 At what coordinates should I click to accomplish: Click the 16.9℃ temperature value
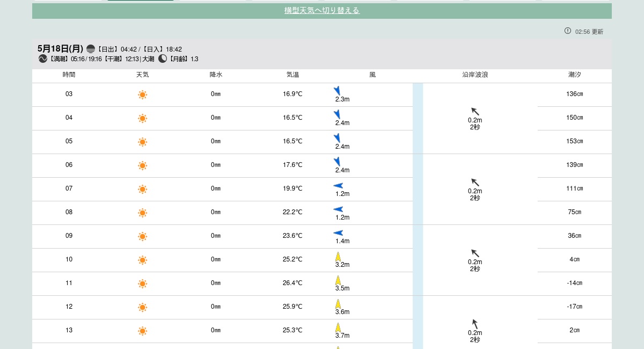point(292,94)
